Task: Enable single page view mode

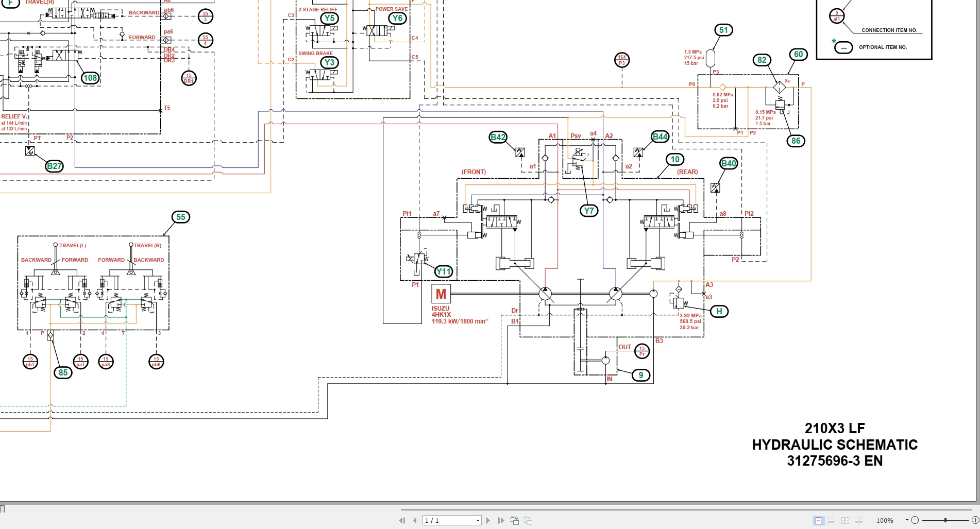Action: point(818,520)
